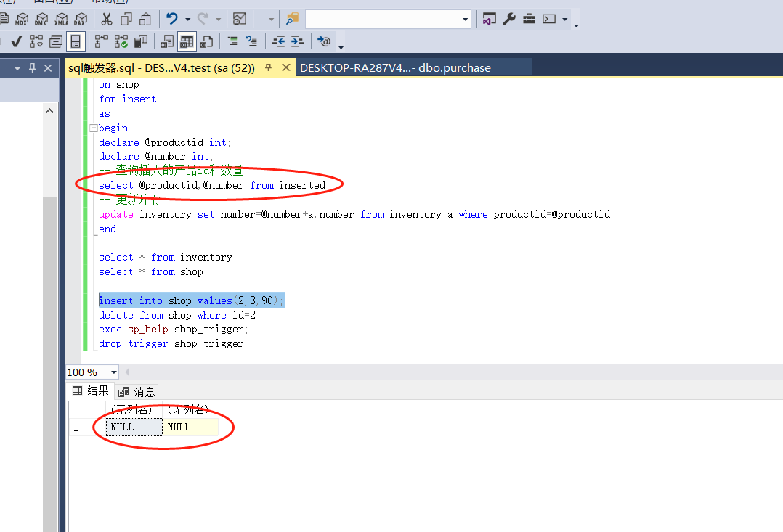783x532 pixels.
Task: Open the Activity Monitor icon
Action: pos(240,20)
